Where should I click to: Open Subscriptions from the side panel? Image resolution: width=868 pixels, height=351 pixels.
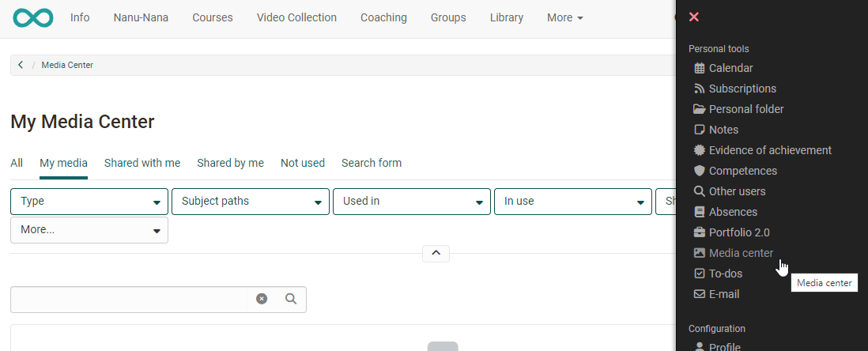click(x=742, y=89)
